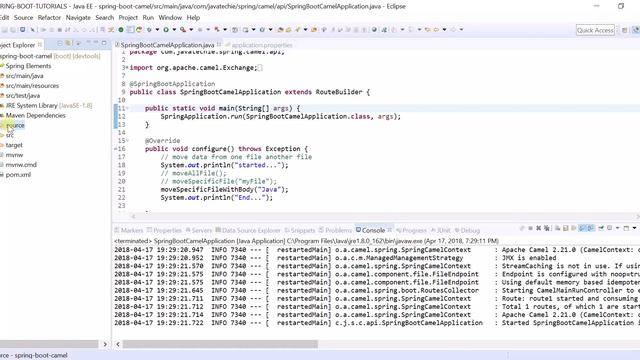Open the Refactor menu
Screen dimensions: 640x360
click(49, 18)
